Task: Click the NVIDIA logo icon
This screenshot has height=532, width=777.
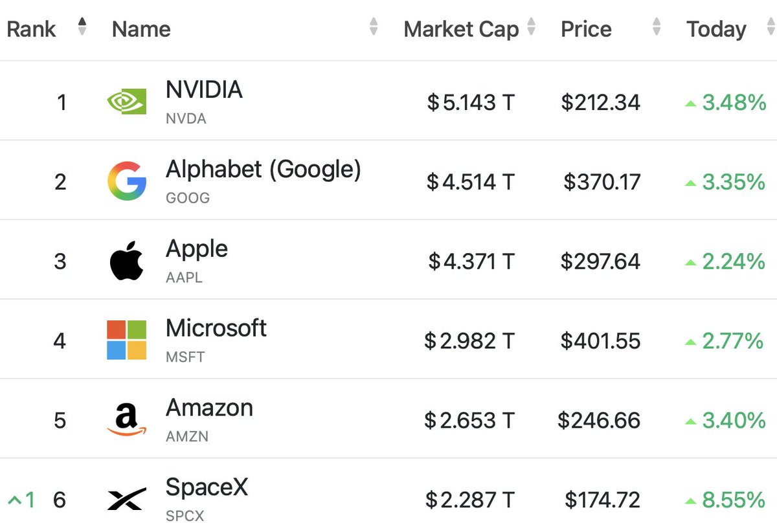Action: click(126, 102)
